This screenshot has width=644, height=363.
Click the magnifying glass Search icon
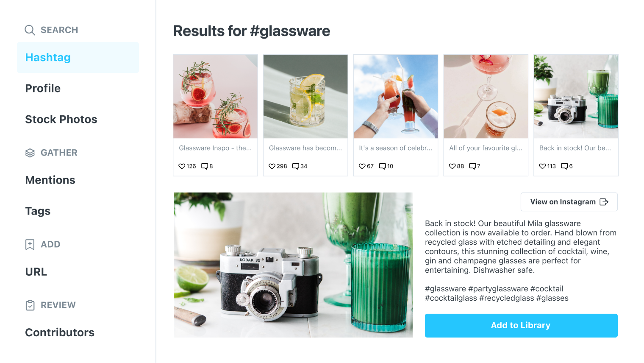point(30,30)
